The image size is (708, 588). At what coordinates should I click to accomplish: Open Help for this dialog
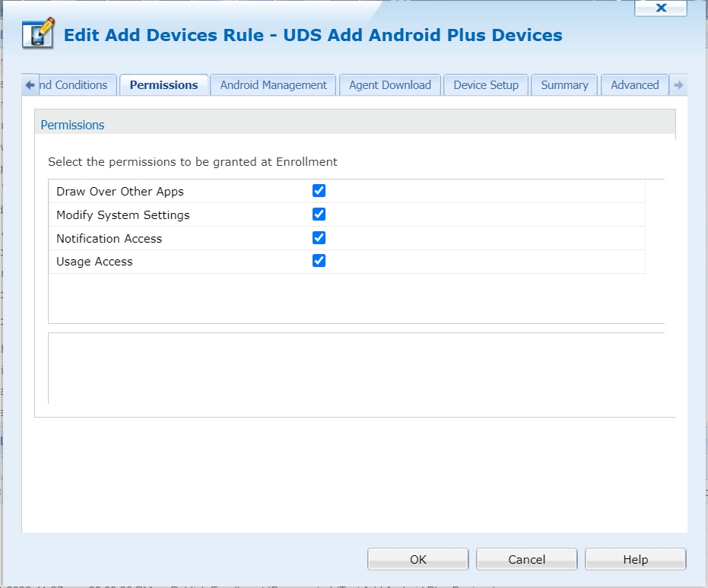click(635, 559)
